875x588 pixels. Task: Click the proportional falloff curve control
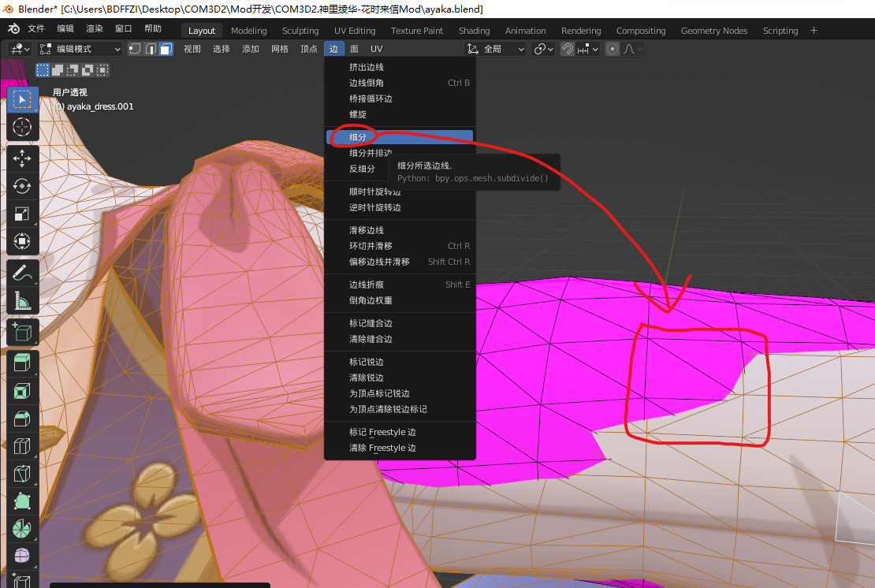click(x=631, y=48)
